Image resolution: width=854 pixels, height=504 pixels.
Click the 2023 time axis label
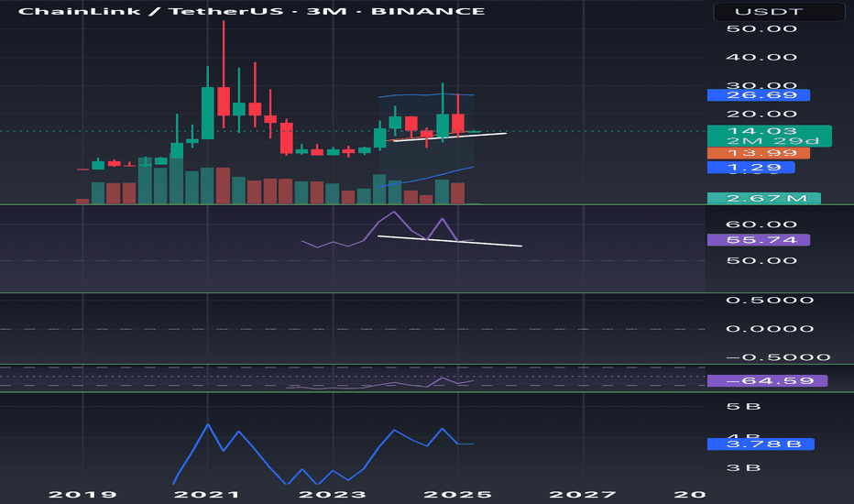(333, 495)
